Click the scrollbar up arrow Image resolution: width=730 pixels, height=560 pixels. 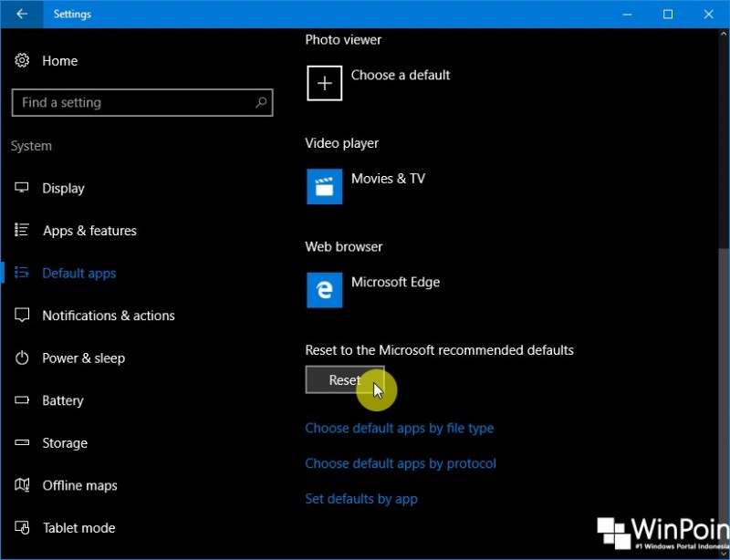click(x=724, y=34)
